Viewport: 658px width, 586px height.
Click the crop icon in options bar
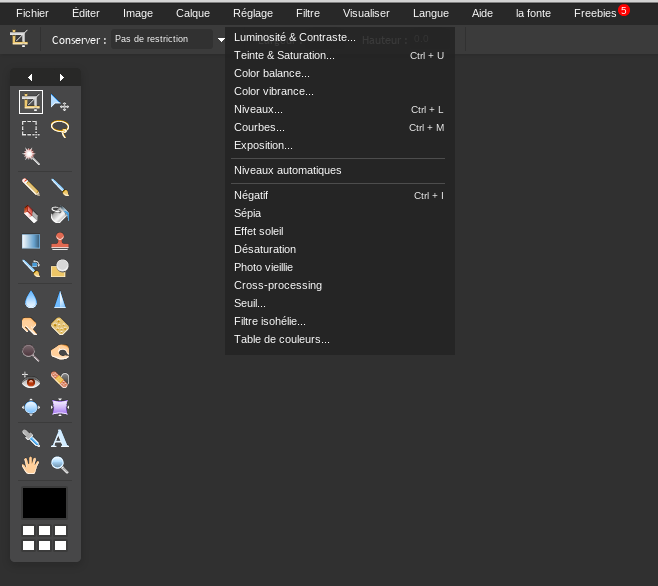click(x=19, y=39)
